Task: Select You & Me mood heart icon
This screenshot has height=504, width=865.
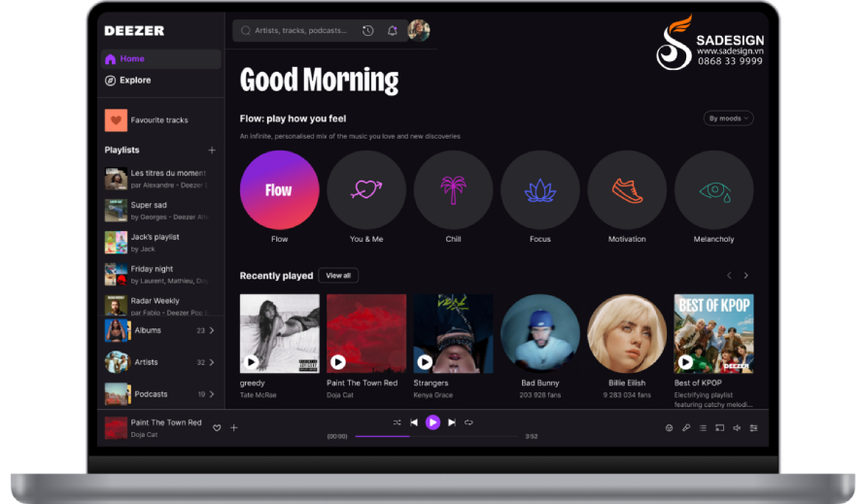Action: [x=366, y=190]
